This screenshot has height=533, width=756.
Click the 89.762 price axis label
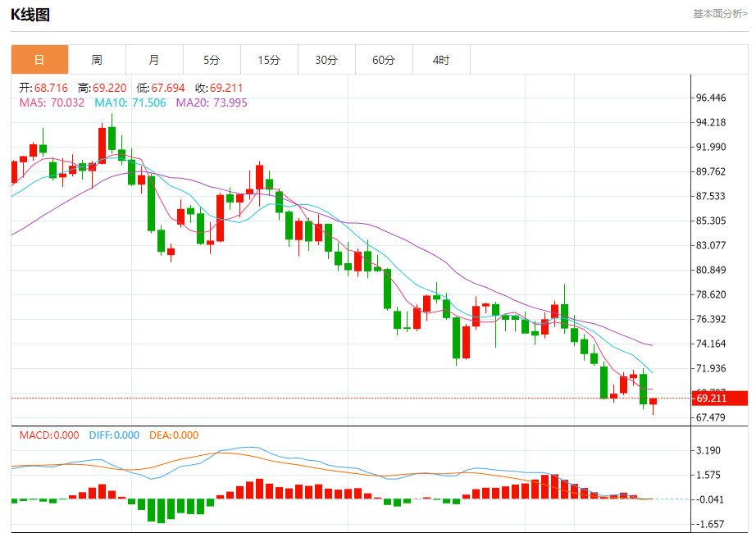click(711, 171)
